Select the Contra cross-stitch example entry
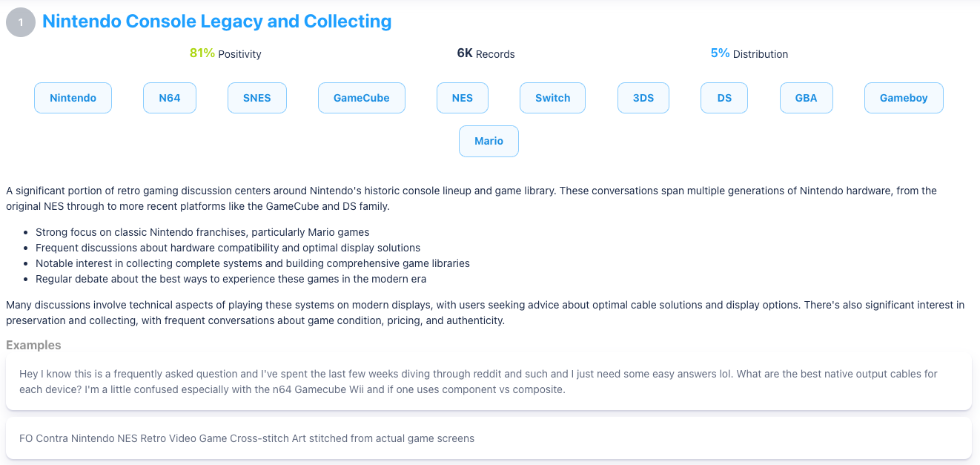The image size is (980, 465). [489, 438]
